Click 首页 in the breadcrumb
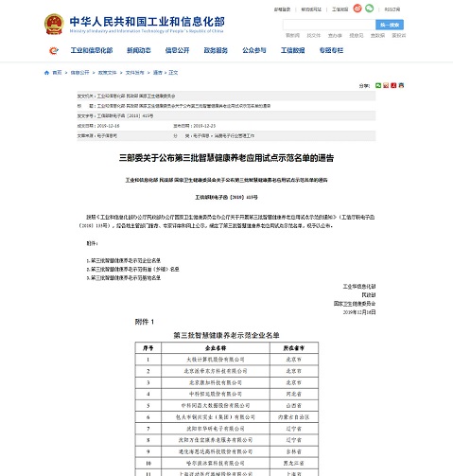 pyautogui.click(x=57, y=73)
